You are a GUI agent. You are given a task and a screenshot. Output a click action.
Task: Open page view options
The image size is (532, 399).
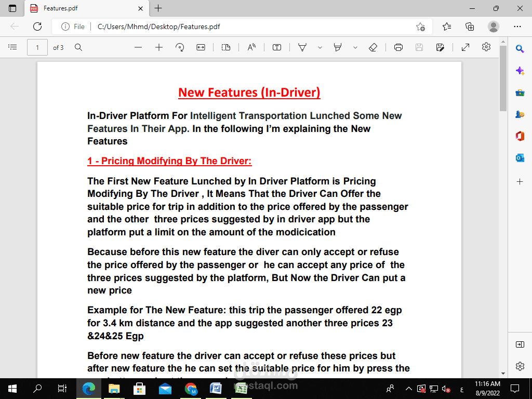pos(226,47)
